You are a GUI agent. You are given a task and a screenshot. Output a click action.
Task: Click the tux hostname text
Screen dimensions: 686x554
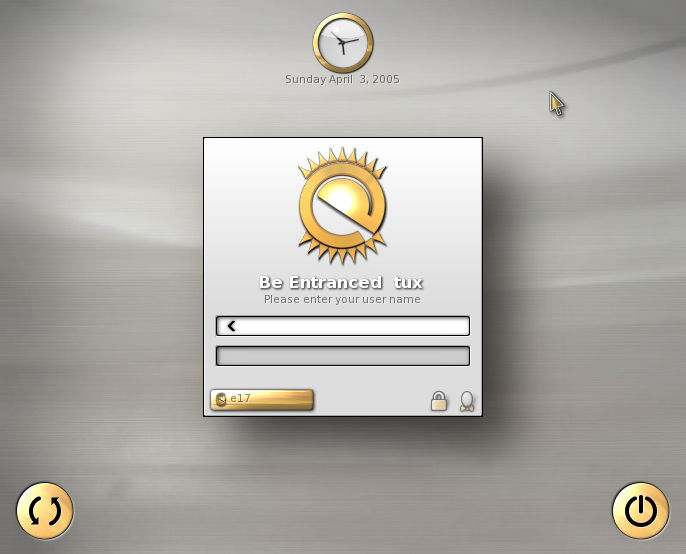click(x=408, y=283)
